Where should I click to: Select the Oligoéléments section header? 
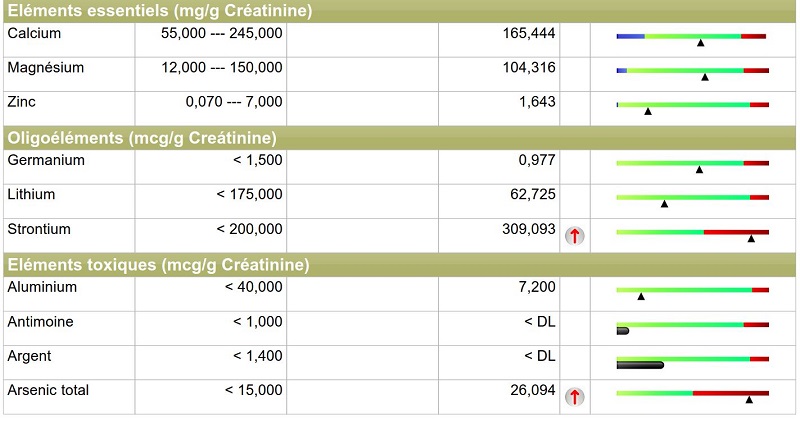pyautogui.click(x=142, y=138)
